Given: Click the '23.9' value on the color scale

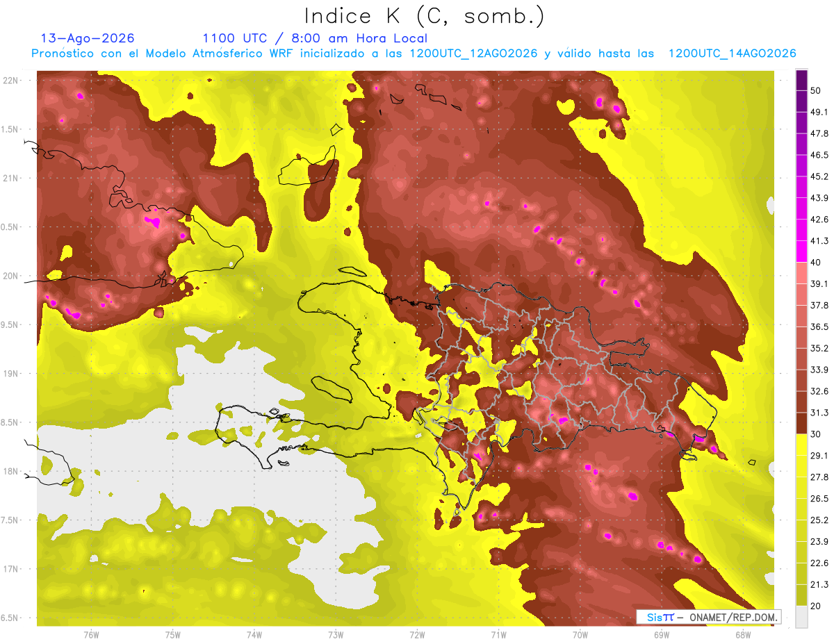Looking at the screenshot, I should point(819,542).
